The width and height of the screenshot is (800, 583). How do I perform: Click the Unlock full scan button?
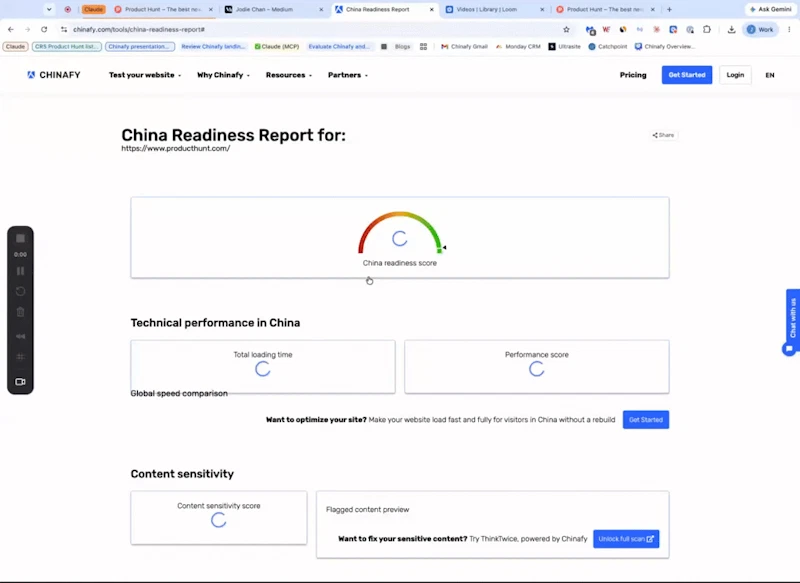(x=626, y=539)
